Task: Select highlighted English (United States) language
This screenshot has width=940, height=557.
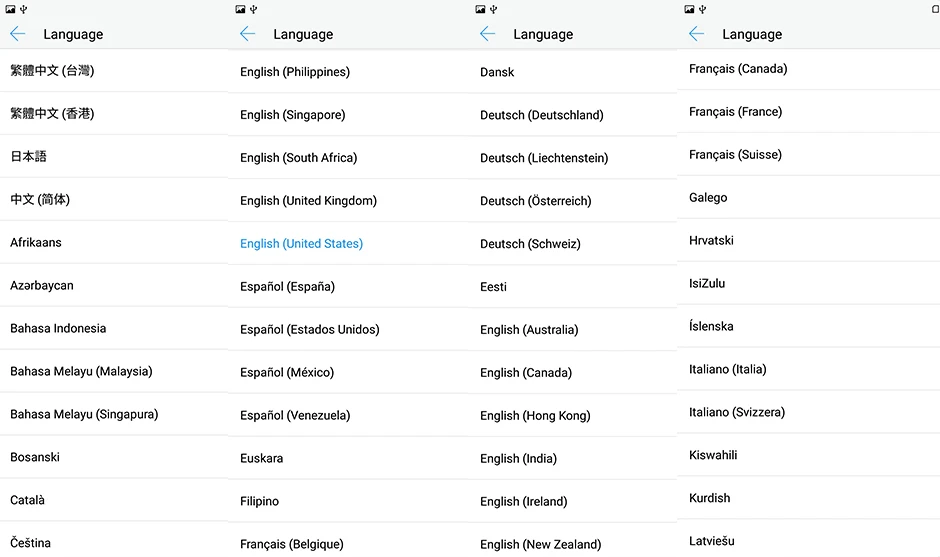Action: point(301,243)
